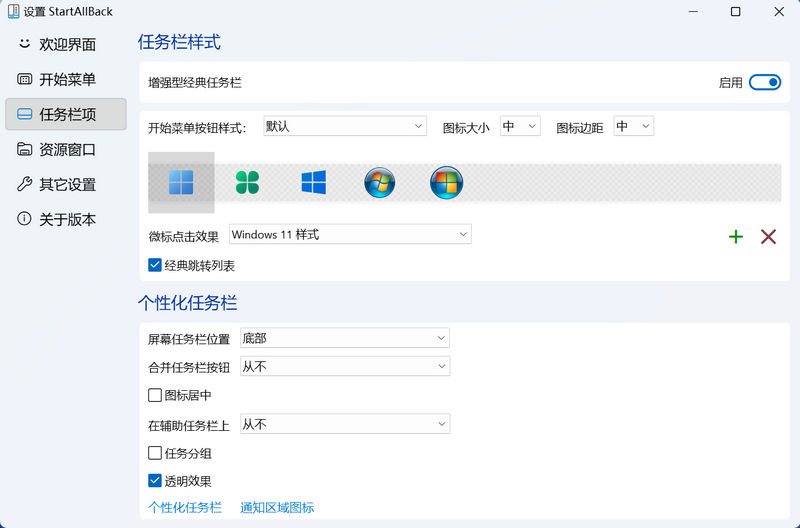
Task: Click the red X remove icon
Action: point(768,237)
